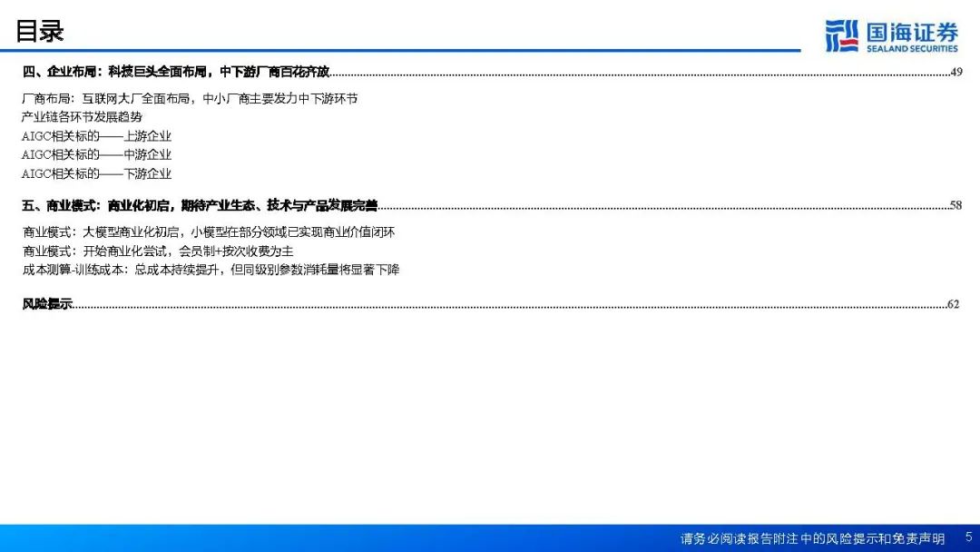Select AIGC相关标的——上游企业
Screen dimensions: 980x552
point(96,136)
